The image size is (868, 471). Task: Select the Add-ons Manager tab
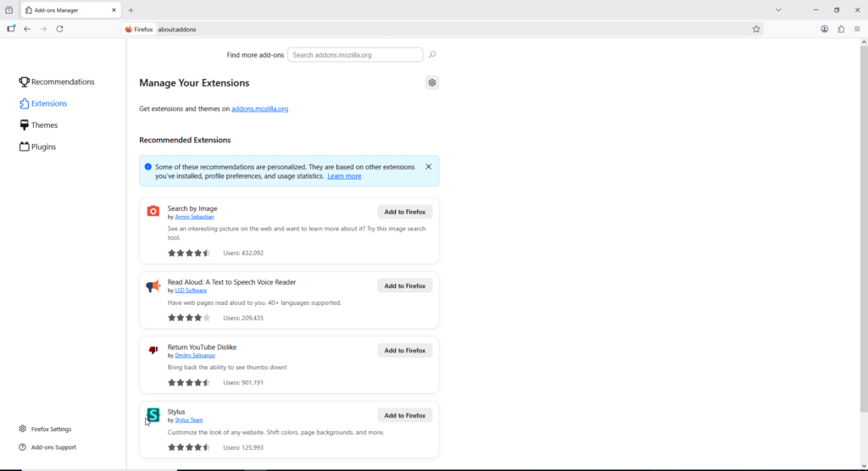pyautogui.click(x=71, y=10)
